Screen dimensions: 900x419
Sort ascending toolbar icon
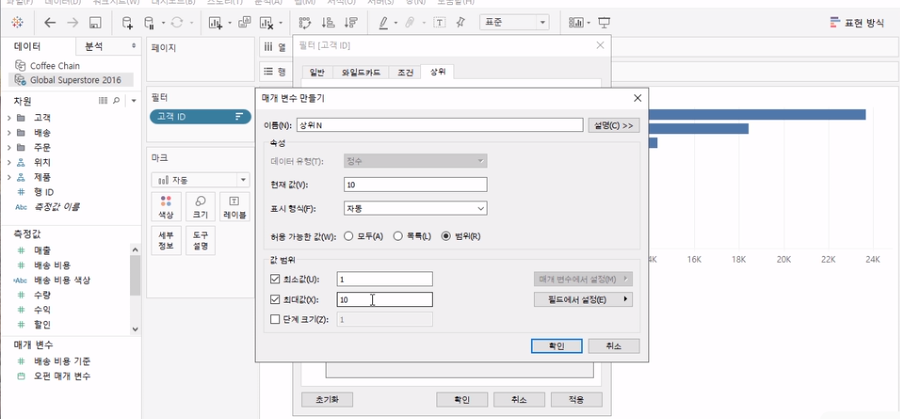click(328, 23)
